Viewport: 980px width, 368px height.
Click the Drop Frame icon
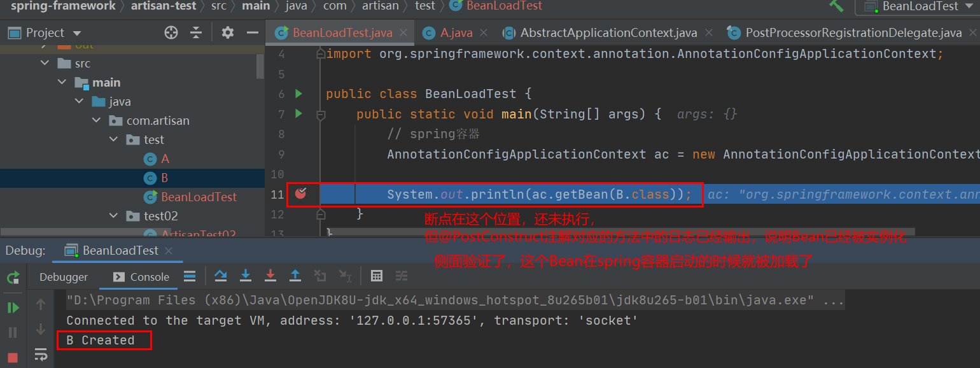tap(320, 276)
